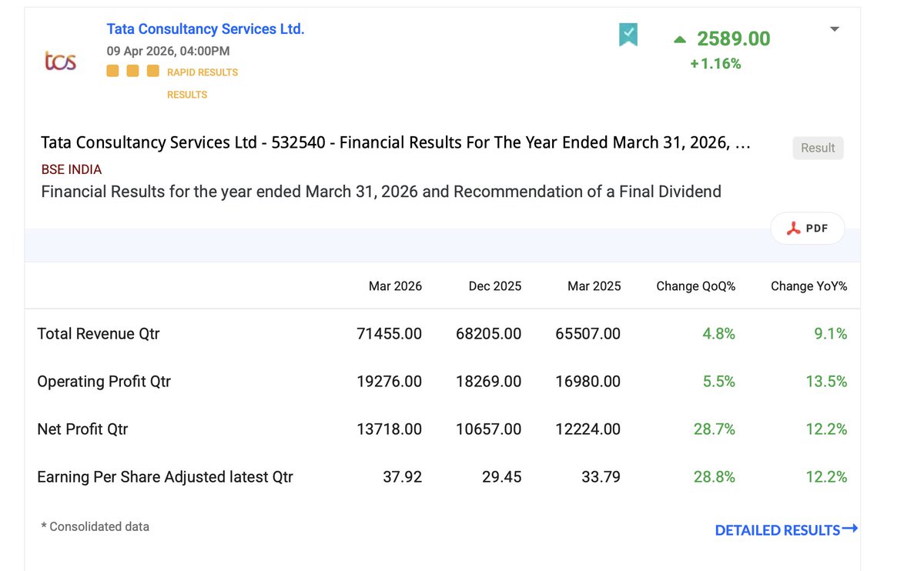Screen dimensions: 924x571
Task: Open the DETAILED RESULTS link
Action: point(786,529)
